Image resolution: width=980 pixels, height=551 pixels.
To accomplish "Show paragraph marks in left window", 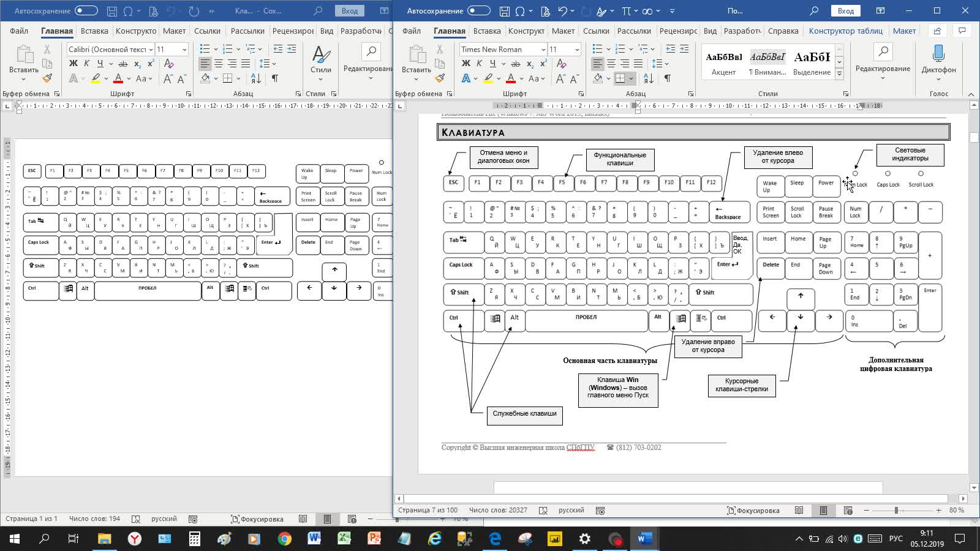I will click(274, 78).
